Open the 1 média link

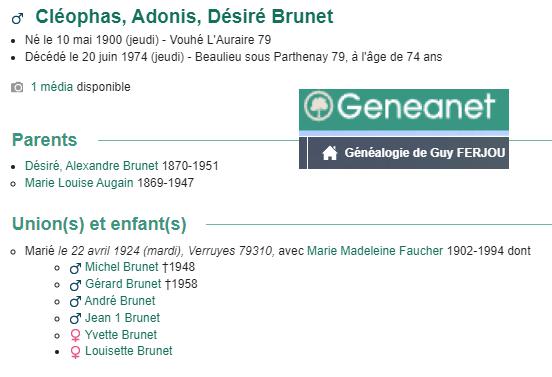click(x=52, y=87)
